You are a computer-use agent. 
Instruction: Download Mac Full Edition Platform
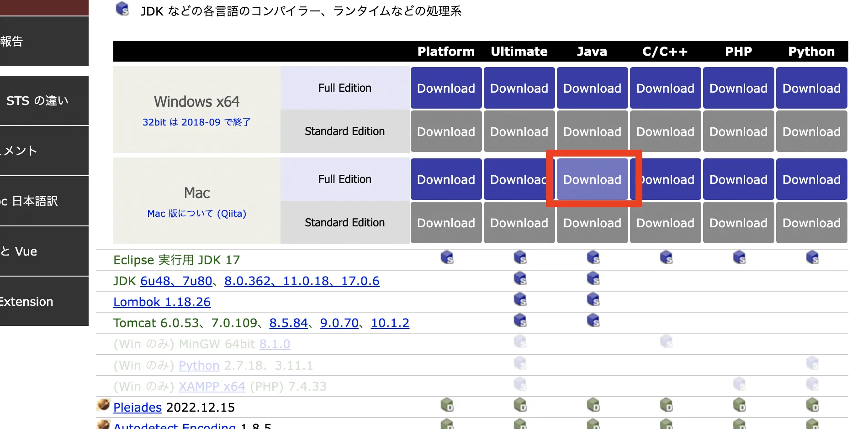(x=446, y=179)
